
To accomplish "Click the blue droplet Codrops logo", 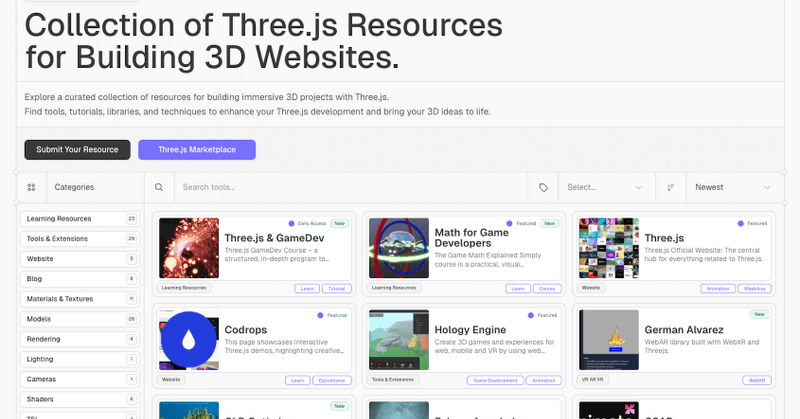I will coord(189,339).
